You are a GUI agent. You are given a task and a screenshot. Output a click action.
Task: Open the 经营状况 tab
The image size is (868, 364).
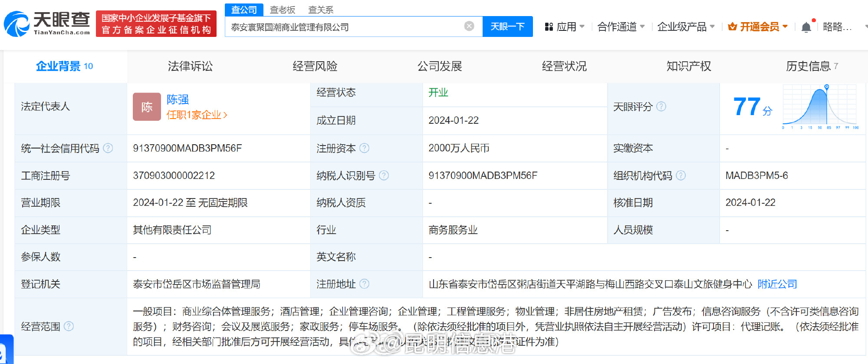(x=564, y=66)
